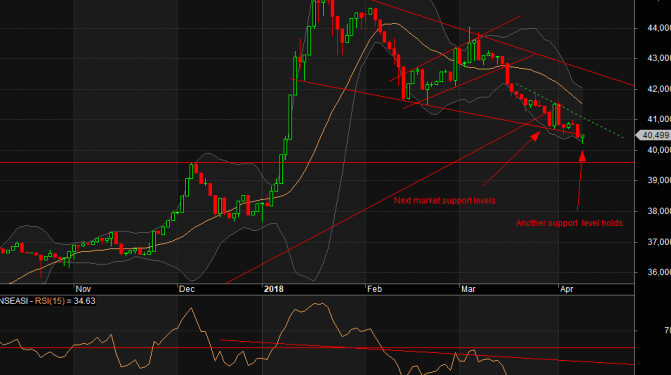Click the NSEASI RSI(15) = 34.63 indicator label
The width and height of the screenshot is (671, 375).
[48, 301]
